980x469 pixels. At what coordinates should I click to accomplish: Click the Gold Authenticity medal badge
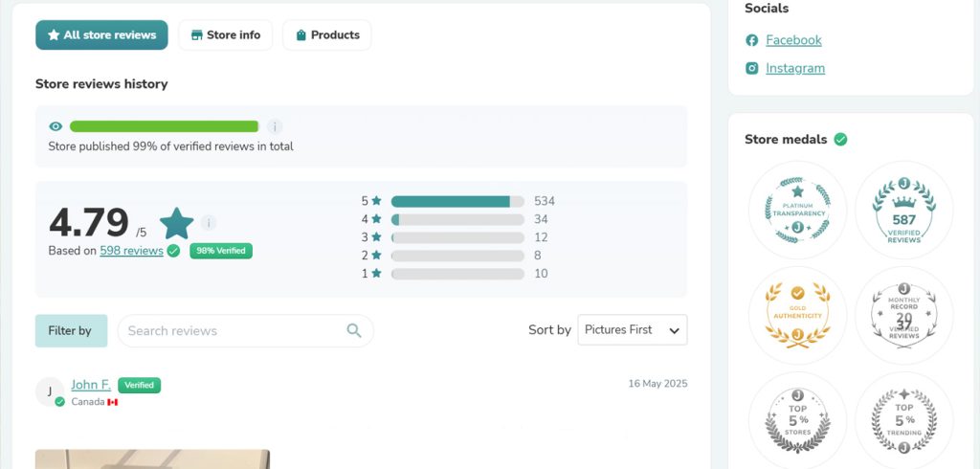(x=797, y=315)
